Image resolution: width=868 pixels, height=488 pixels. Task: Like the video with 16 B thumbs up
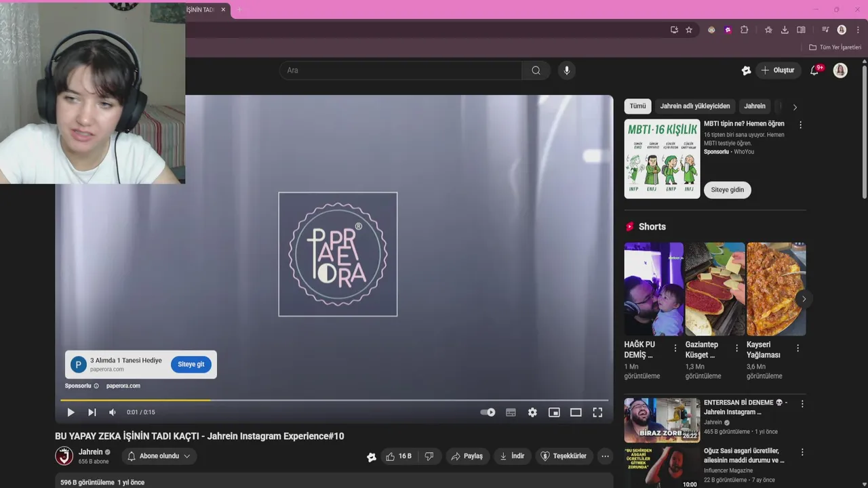(x=399, y=456)
